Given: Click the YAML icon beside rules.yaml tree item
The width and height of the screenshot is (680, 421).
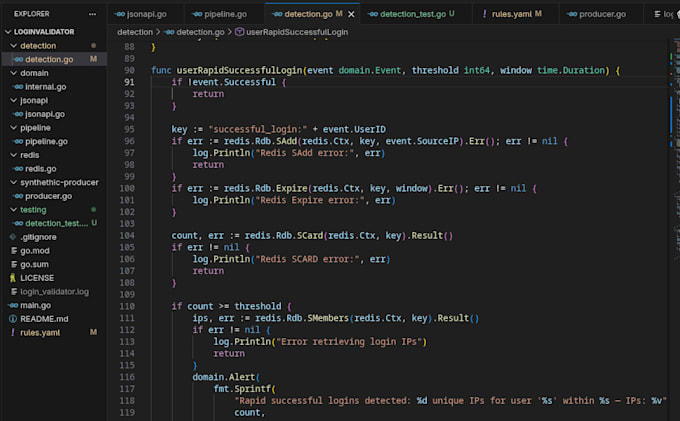Looking at the screenshot, I should click(x=13, y=333).
